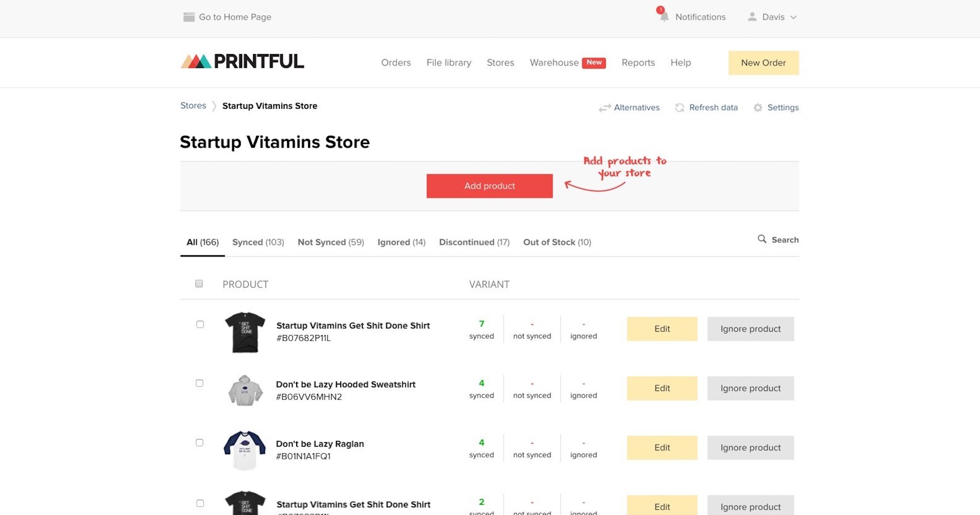
Task: Open the black Get Shit Done shirt thumbnail
Action: 245,332
